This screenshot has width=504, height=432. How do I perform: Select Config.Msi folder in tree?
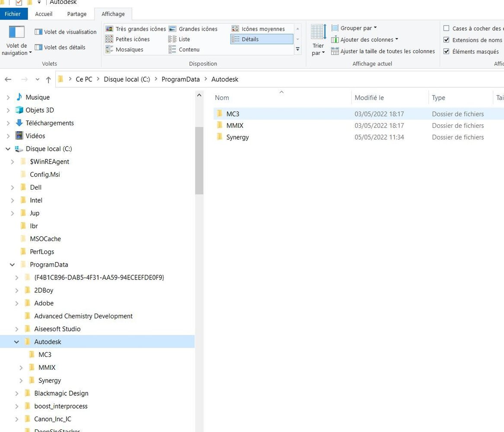45,175
